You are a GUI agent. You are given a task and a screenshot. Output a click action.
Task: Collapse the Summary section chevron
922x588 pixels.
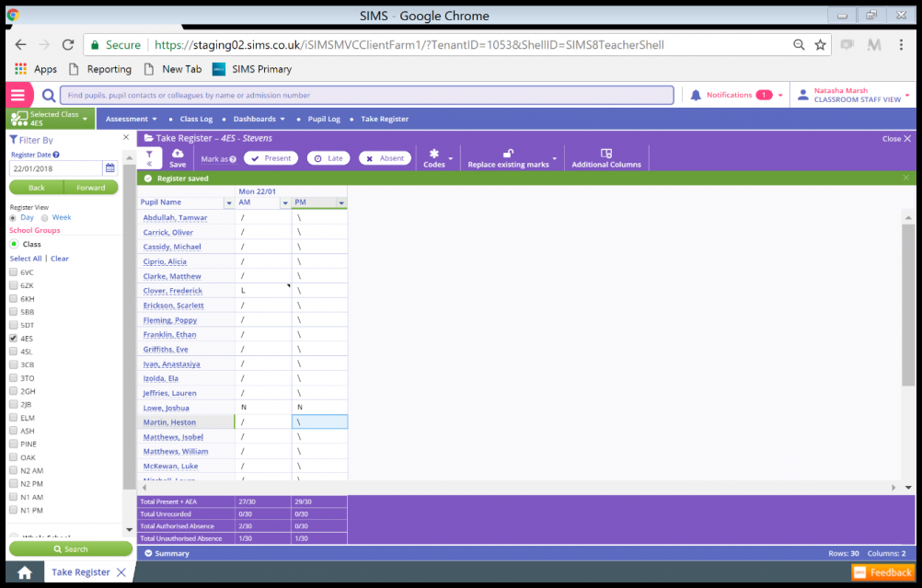point(148,553)
